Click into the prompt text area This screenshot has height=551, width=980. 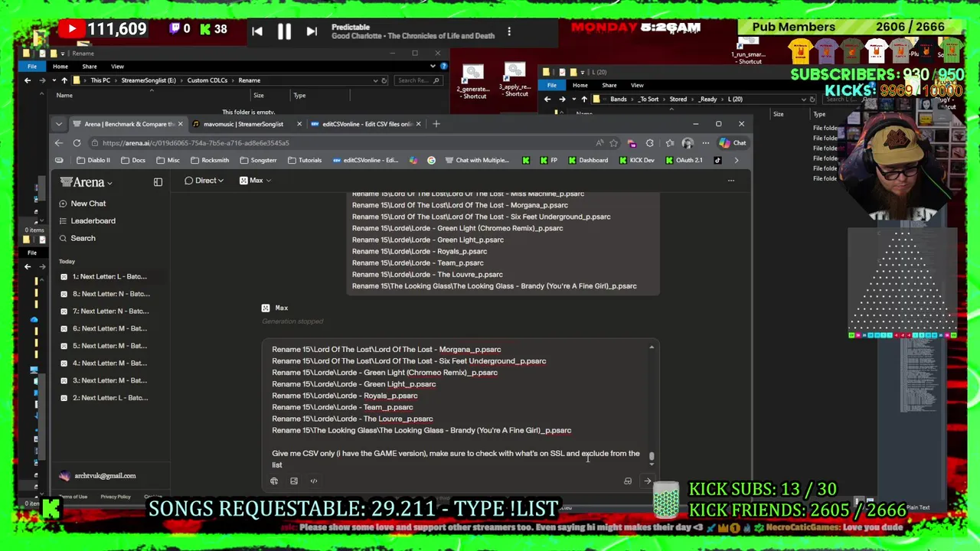[x=458, y=406]
